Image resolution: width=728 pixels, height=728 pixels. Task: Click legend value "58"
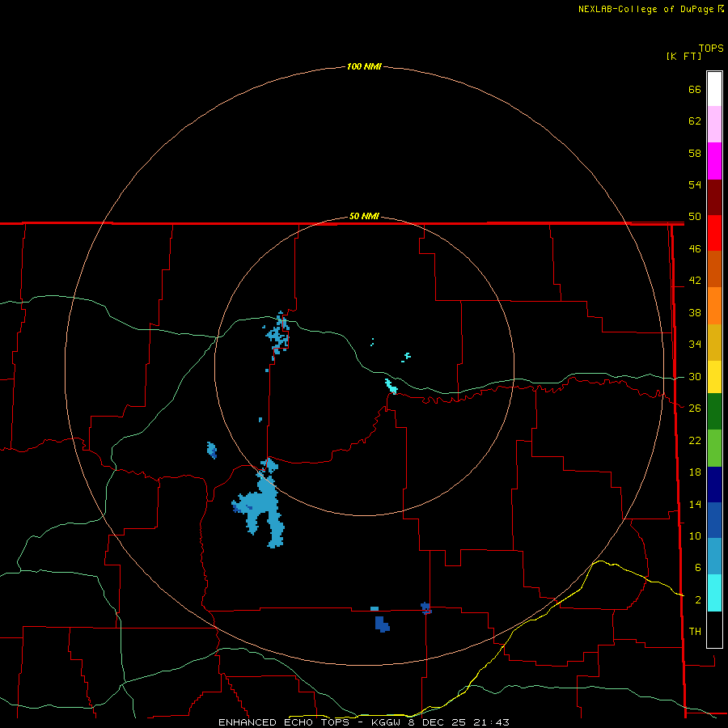pyautogui.click(x=695, y=153)
